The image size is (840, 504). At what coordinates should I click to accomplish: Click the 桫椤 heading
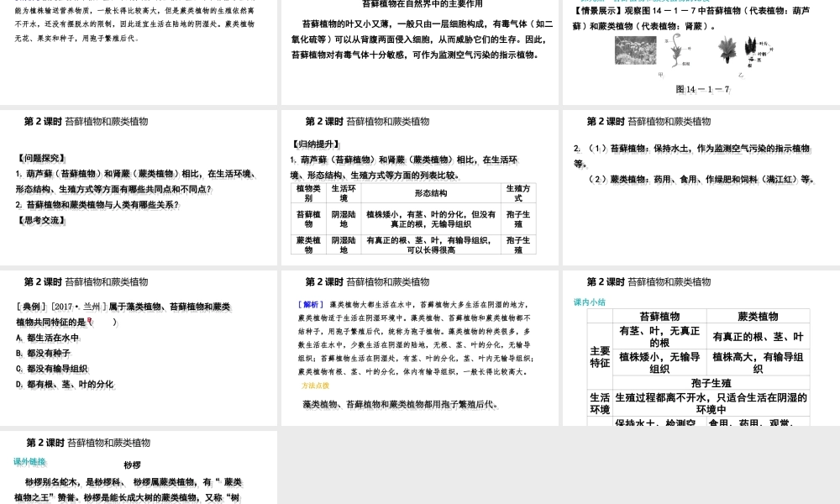tap(132, 465)
